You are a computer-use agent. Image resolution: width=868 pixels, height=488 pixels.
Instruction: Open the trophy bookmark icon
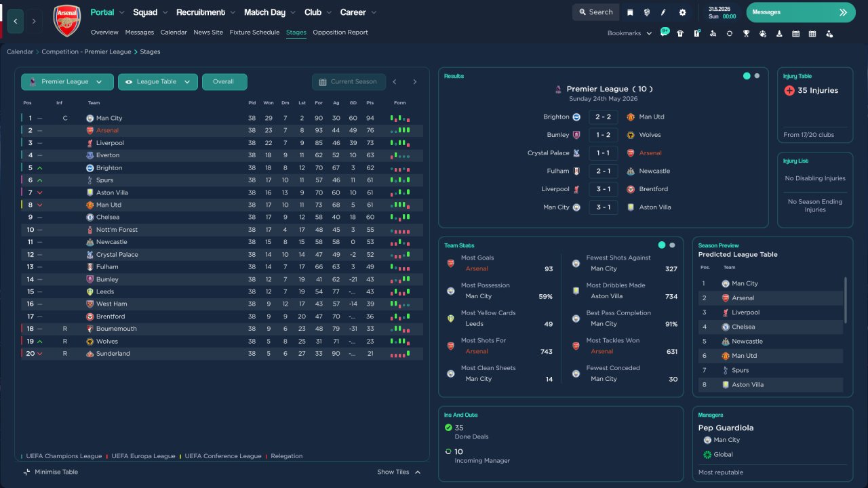point(746,33)
